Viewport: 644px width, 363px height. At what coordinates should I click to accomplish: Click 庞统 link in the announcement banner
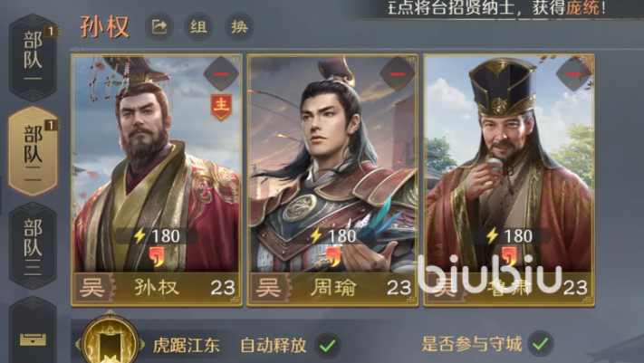(582, 7)
